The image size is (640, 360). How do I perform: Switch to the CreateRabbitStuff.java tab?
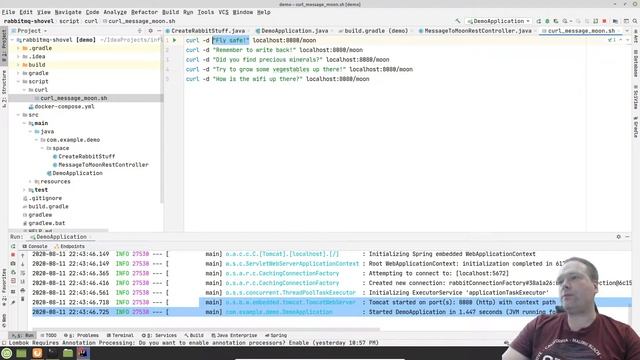point(208,31)
